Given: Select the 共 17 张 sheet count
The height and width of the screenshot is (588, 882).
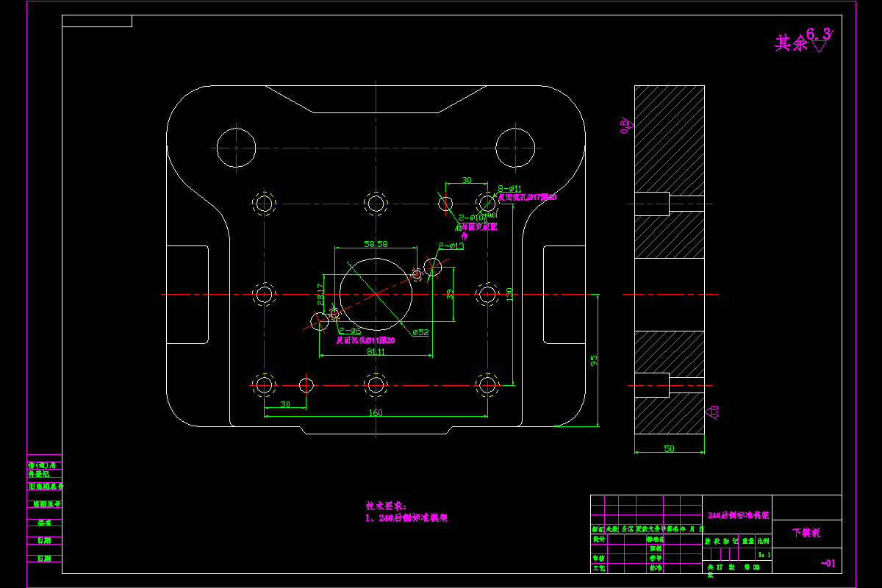Looking at the screenshot, I should coord(720,567).
